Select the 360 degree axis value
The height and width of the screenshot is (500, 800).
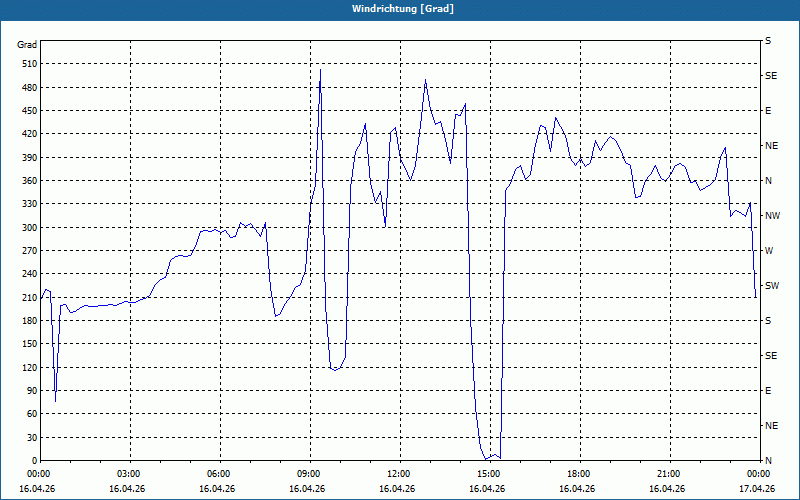(29, 181)
